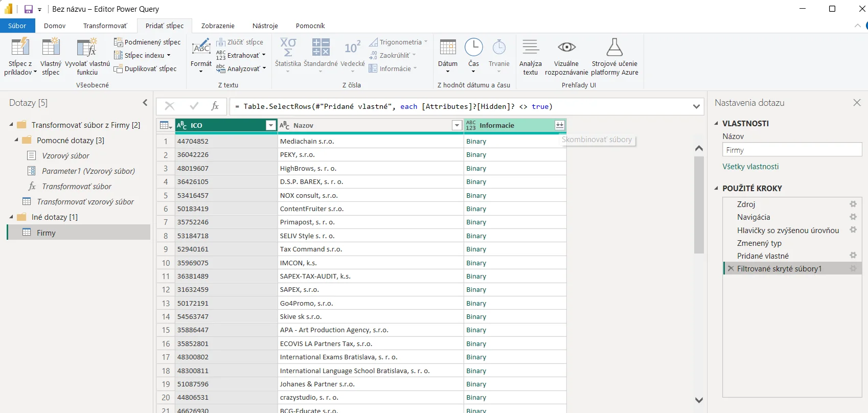Open Nazov column filter dropdown
Screen dimensions: 868x413
457,125
